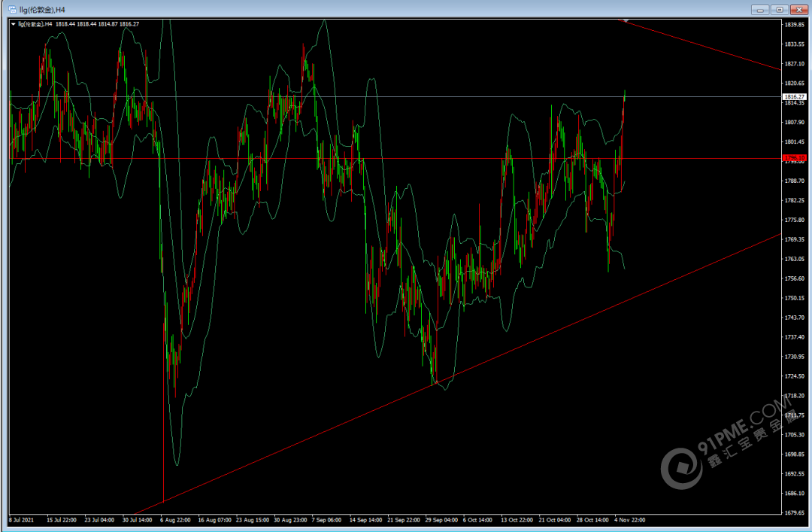The height and width of the screenshot is (532, 812).
Task: Click the chart window icon in title bar
Action: point(13,8)
